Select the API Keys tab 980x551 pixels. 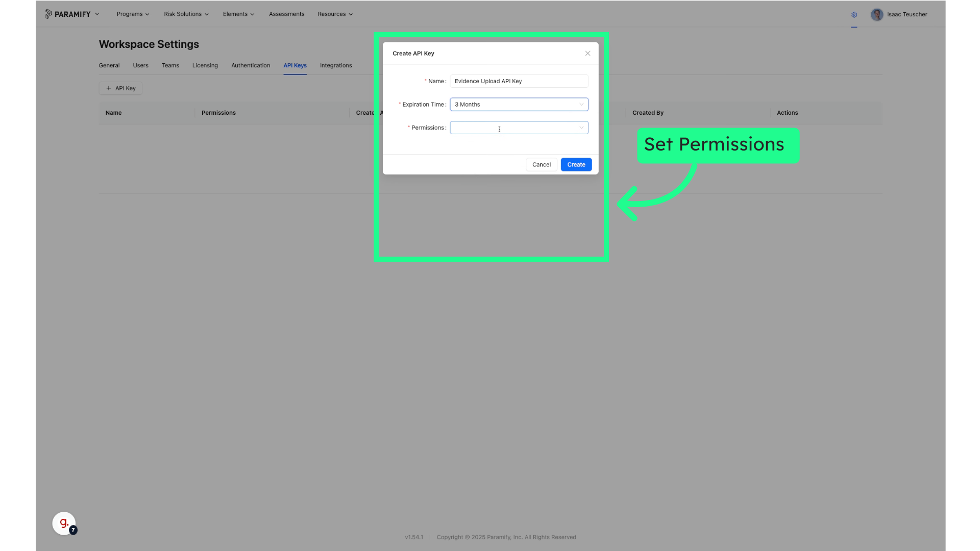[x=295, y=65]
